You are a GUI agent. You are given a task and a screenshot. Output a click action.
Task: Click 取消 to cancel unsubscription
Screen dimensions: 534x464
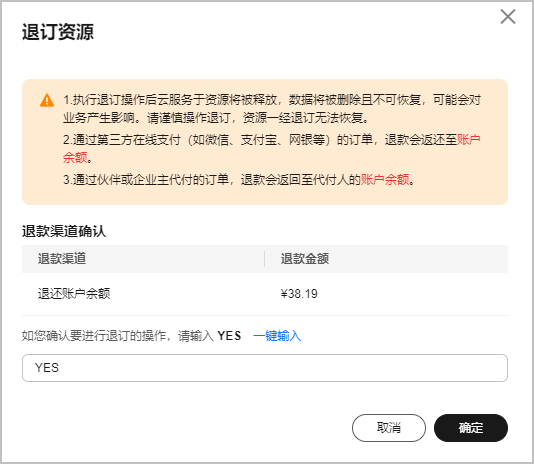click(389, 428)
